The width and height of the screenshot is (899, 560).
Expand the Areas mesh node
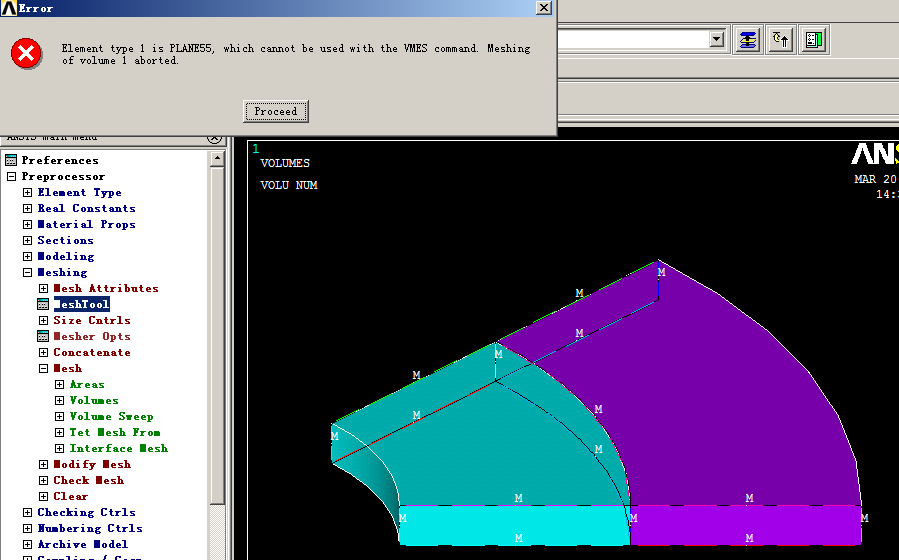[59, 385]
